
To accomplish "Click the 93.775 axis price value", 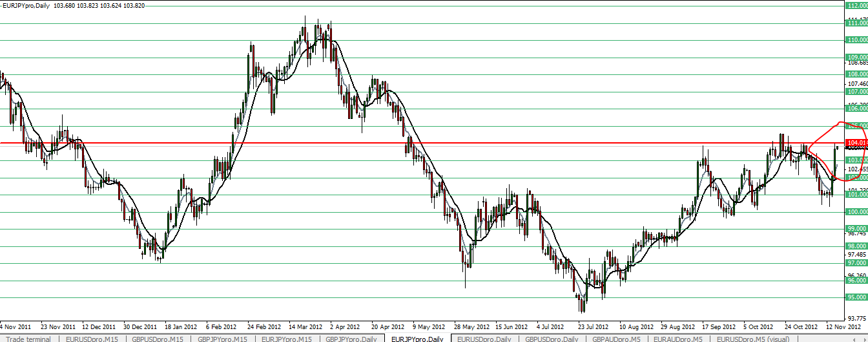I will 856,319.
